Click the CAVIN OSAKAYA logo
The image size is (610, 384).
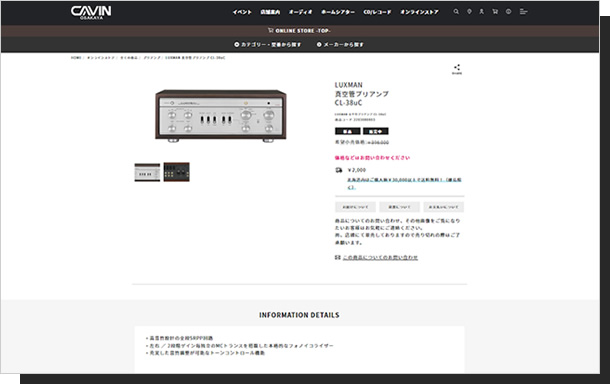click(x=91, y=12)
